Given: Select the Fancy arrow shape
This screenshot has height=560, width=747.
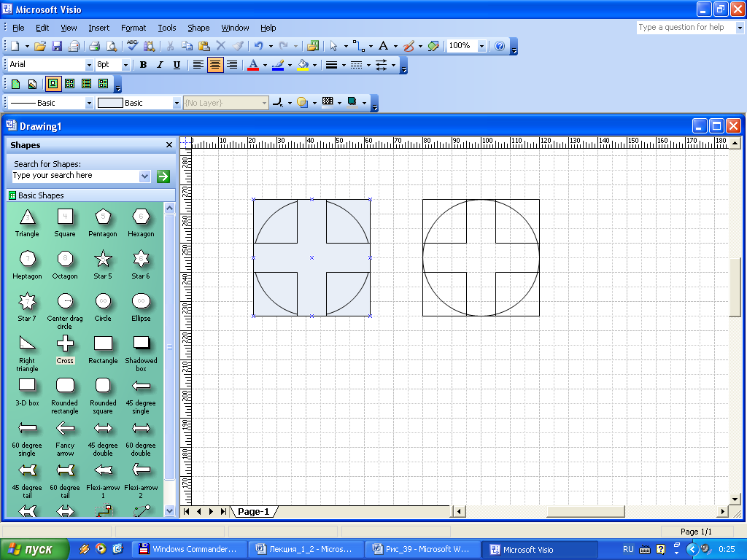Looking at the screenshot, I should (65, 437).
